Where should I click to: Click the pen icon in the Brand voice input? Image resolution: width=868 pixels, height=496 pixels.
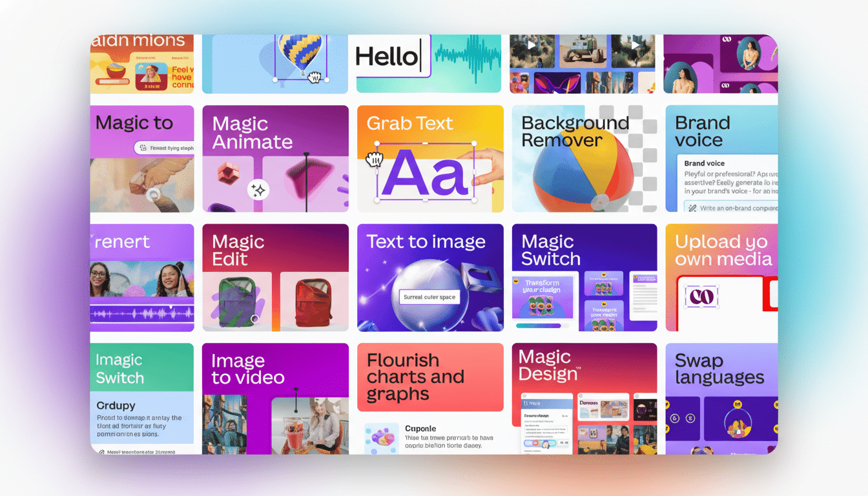point(693,208)
